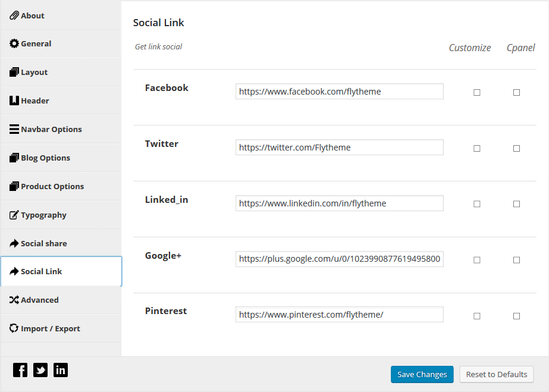Tick Facebook Customize checkbox
The width and height of the screenshot is (549, 392).
(x=477, y=92)
